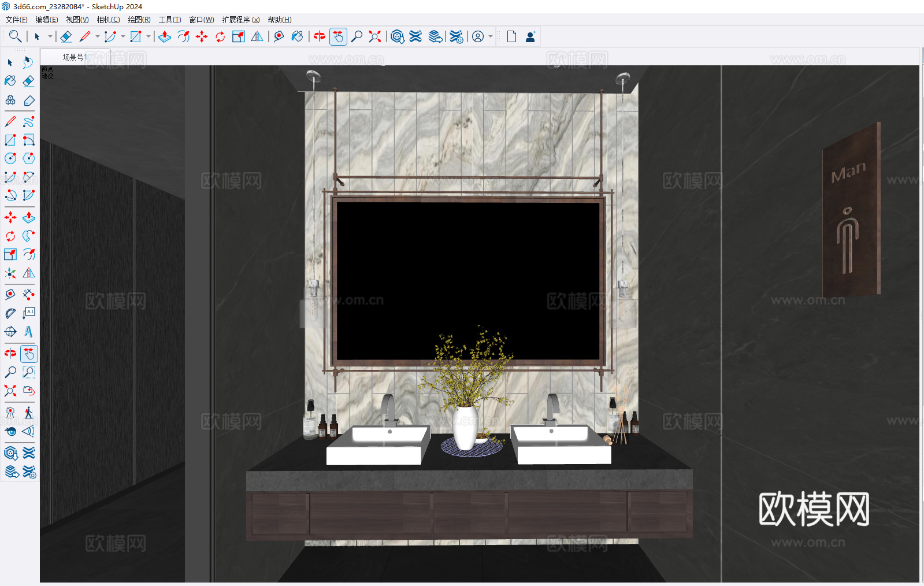Viewport: 924px width, 586px height.
Task: Toggle the active Pan tool in top toolbar
Action: 338,36
